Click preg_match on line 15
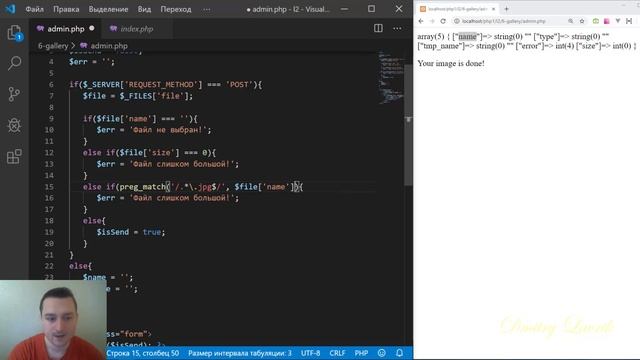 coord(142,187)
